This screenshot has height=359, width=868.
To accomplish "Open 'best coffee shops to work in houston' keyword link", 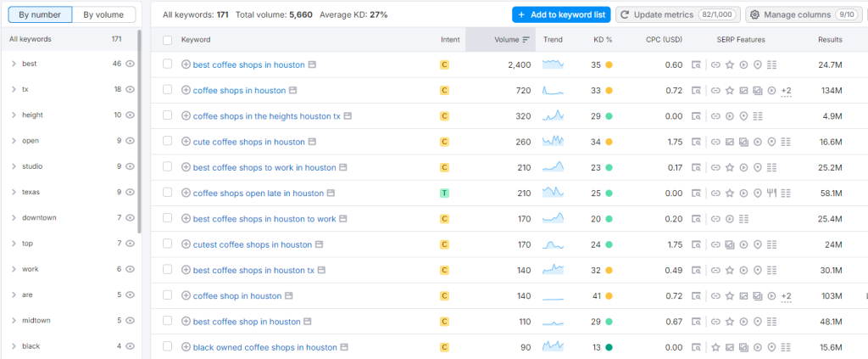I will 264,168.
